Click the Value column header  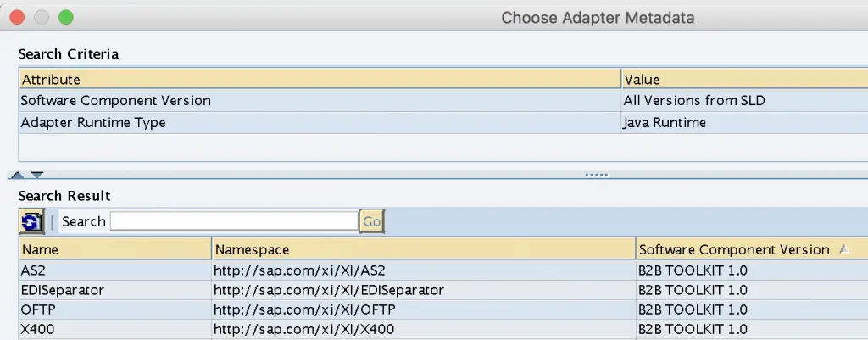pos(744,79)
